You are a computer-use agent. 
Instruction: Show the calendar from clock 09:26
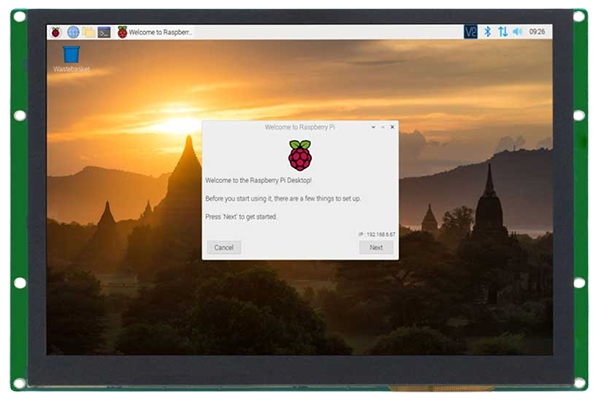click(537, 32)
